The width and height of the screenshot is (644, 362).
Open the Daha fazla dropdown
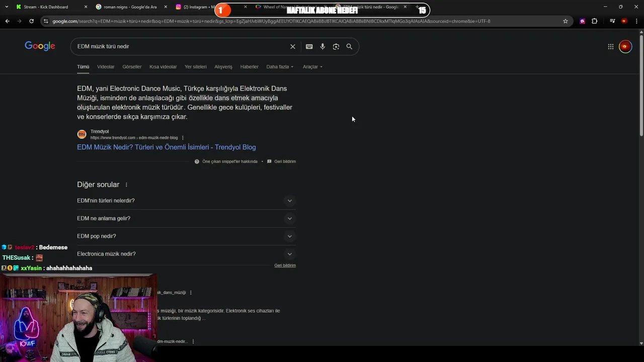[280, 67]
